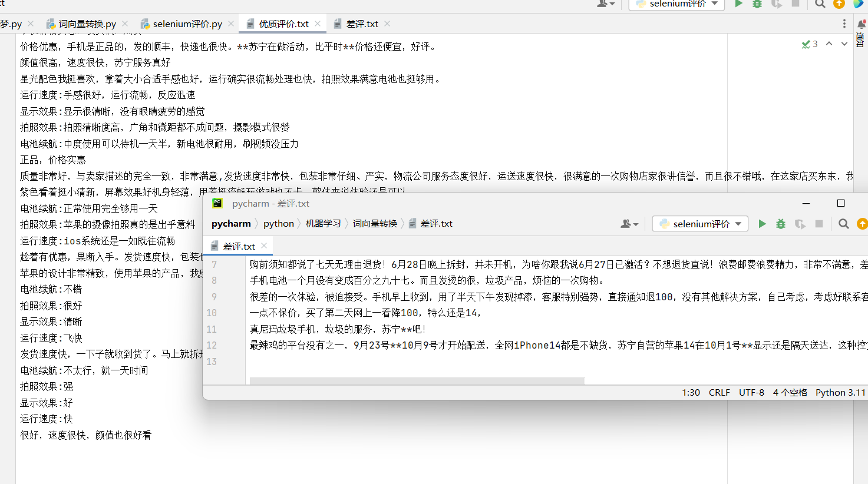The width and height of the screenshot is (868, 484).
Task: Click Run with coverage icon in background window
Action: coord(777,4)
